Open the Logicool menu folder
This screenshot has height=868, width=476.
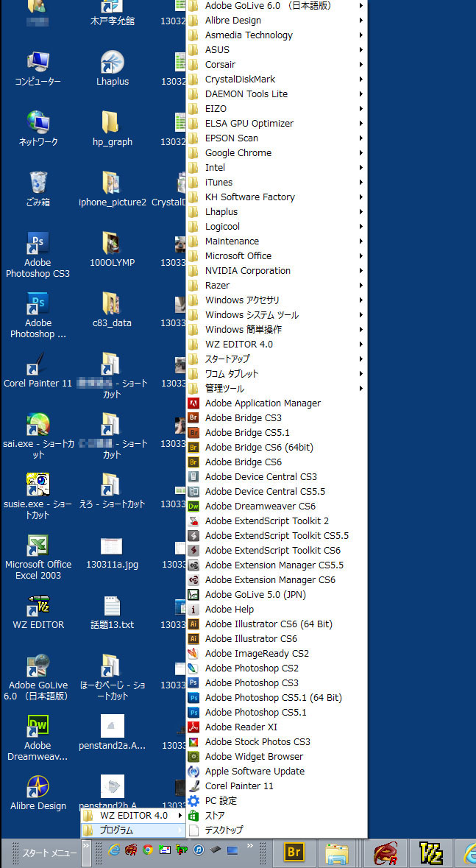pos(277,227)
